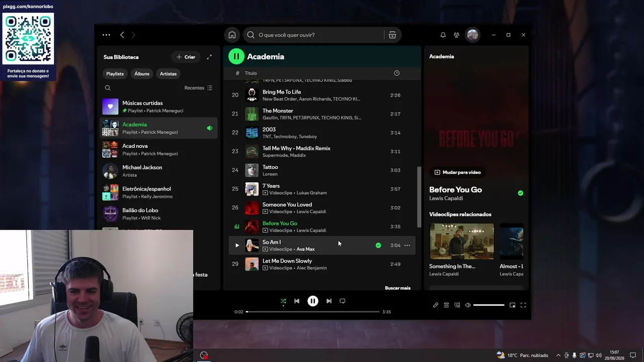Skip to the next track
Viewport: 644px width, 362px height.
[x=329, y=301]
